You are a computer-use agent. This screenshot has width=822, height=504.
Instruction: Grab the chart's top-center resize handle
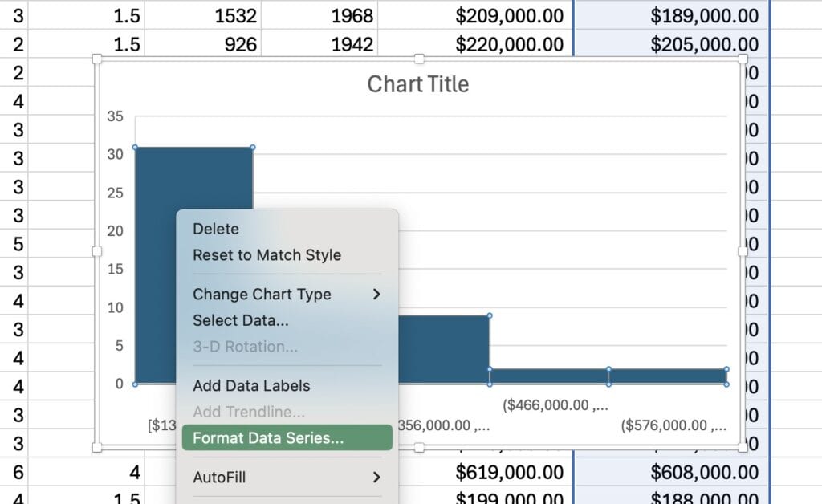pos(419,59)
